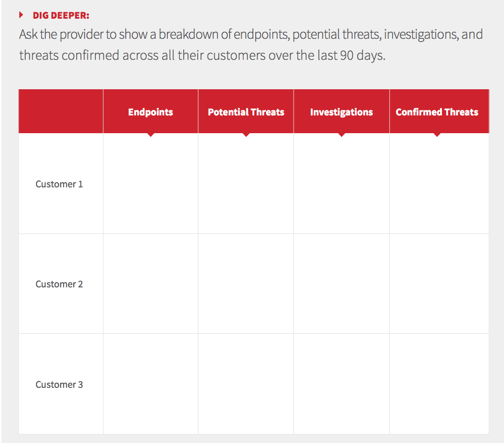The height and width of the screenshot is (443, 504).
Task: Select the Potential Threats column header
Action: pos(246,112)
